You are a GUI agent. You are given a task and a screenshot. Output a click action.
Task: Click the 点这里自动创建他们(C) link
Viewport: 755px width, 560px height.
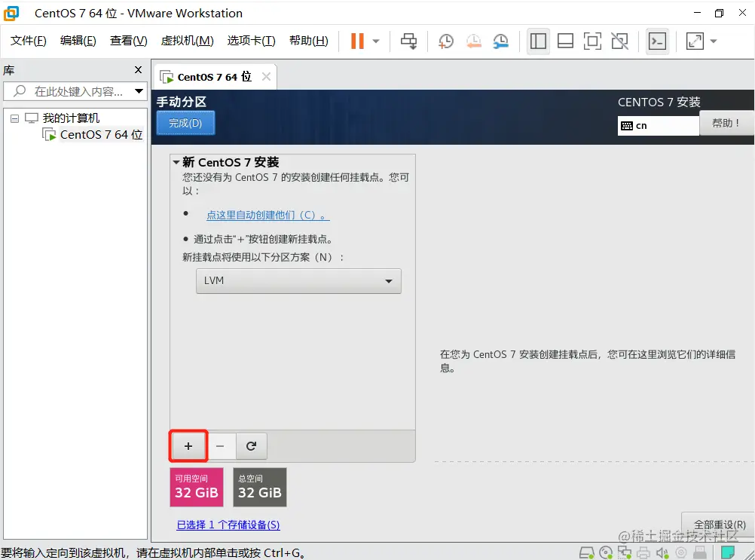coord(268,216)
